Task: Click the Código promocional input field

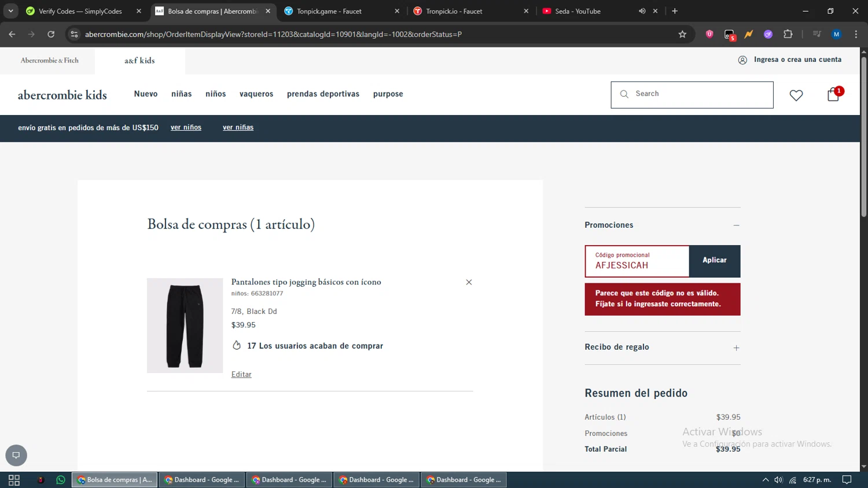Action: coord(637,261)
